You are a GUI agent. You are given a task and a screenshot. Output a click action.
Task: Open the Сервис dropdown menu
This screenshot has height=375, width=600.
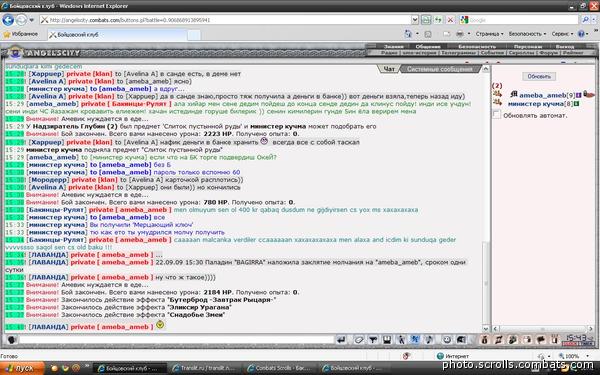click(562, 34)
